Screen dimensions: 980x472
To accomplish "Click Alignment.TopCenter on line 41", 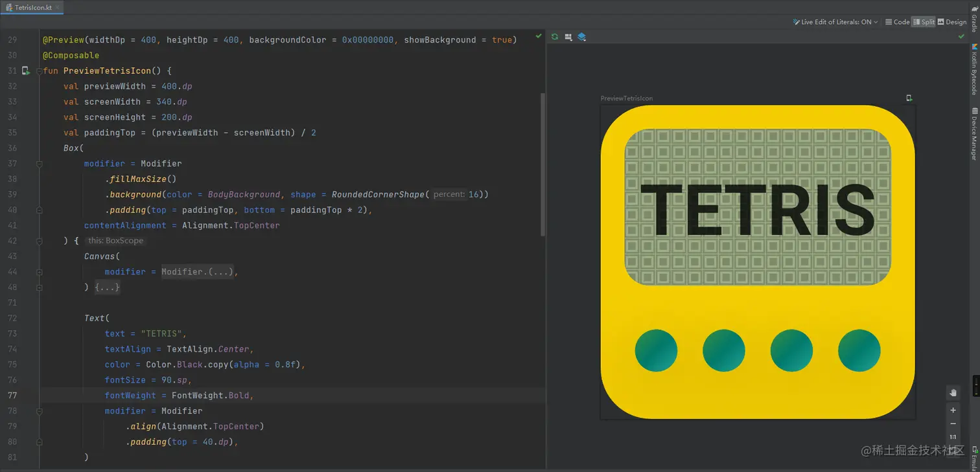I will (x=231, y=225).
